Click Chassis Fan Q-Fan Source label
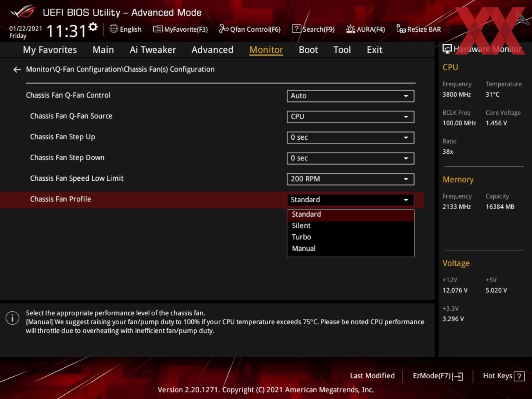This screenshot has width=532, height=399. 71,116
